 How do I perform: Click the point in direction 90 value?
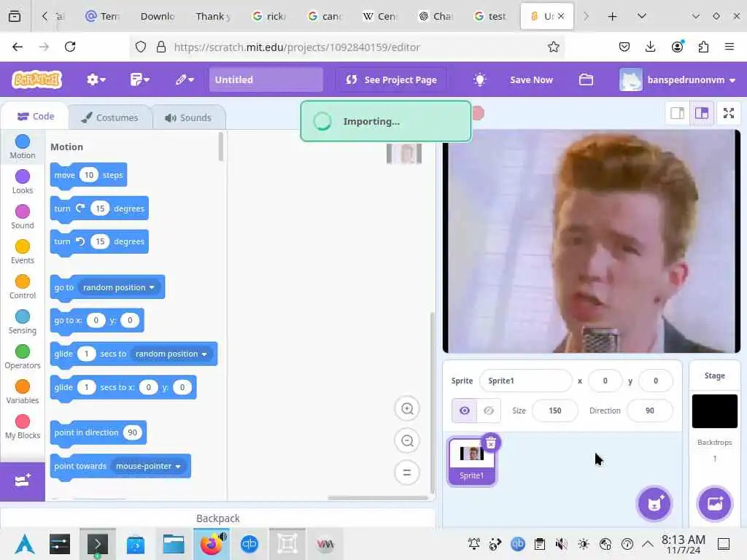pos(133,432)
